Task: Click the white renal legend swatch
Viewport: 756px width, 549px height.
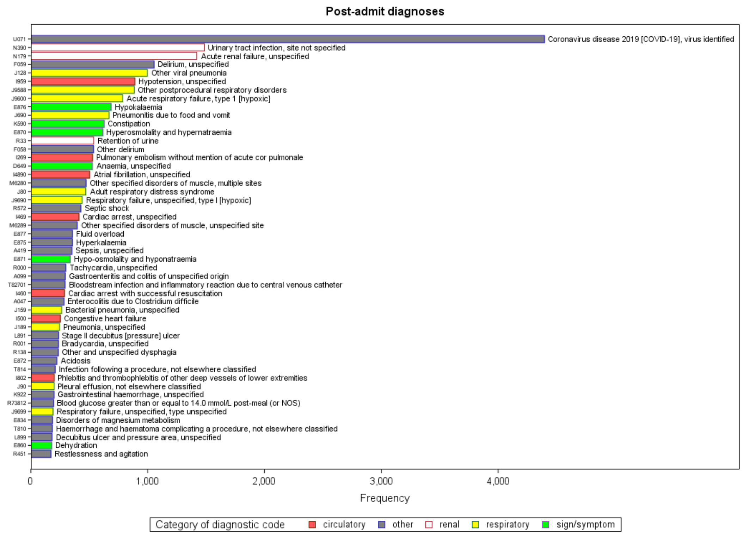Action: click(429, 525)
